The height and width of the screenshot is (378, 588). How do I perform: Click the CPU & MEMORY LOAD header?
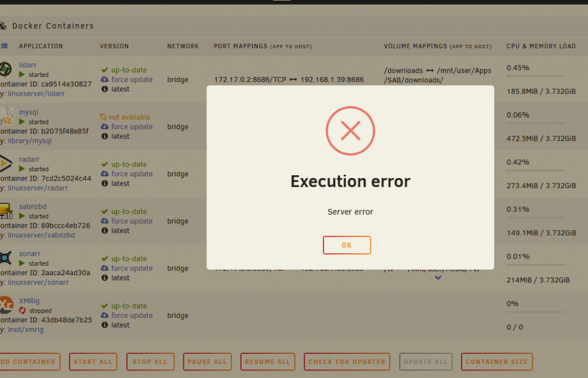coord(541,46)
